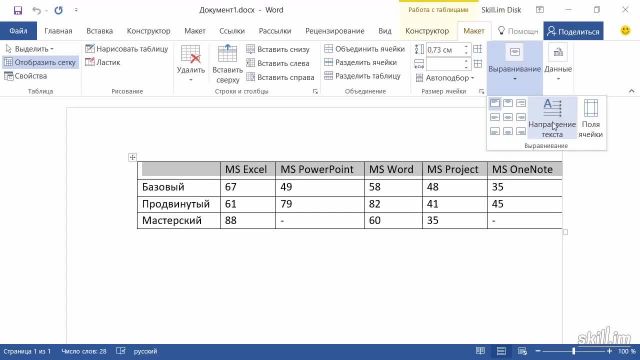Open the Удалить delete dropdown
640x360 pixels.
coord(191,64)
